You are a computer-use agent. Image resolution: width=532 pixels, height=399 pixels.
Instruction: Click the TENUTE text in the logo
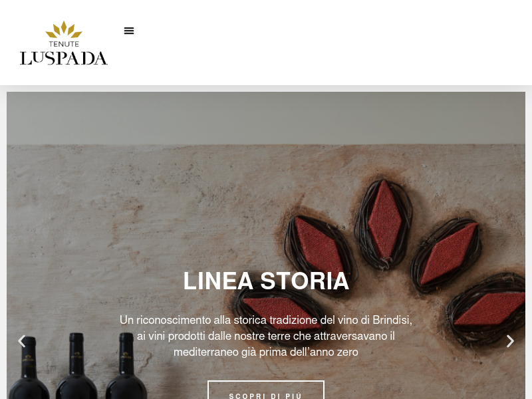pos(64,44)
